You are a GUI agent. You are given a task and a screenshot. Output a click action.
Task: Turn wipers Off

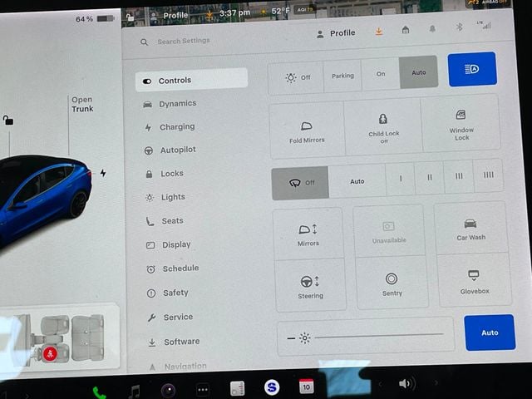pos(300,183)
